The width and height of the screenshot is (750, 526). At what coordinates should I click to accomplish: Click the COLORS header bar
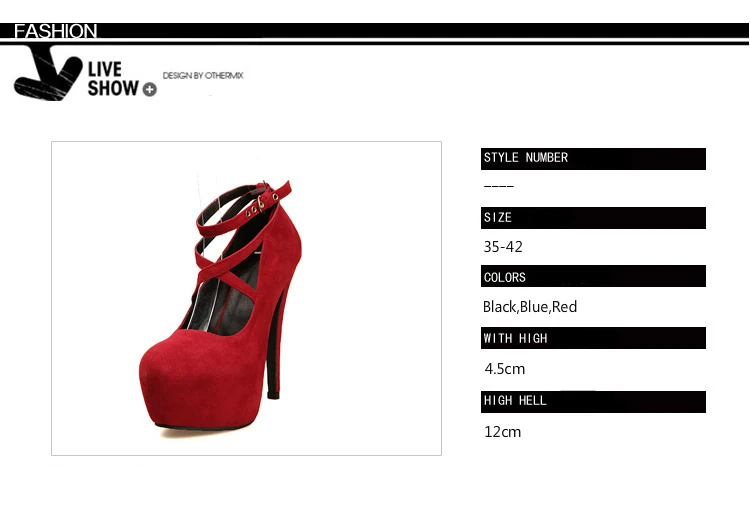click(x=593, y=276)
